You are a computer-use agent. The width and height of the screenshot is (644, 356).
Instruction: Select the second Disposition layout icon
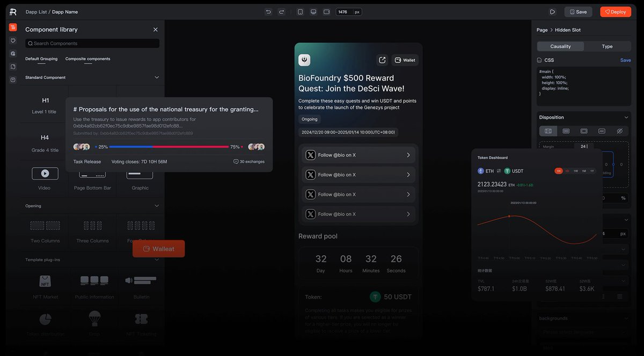(566, 131)
